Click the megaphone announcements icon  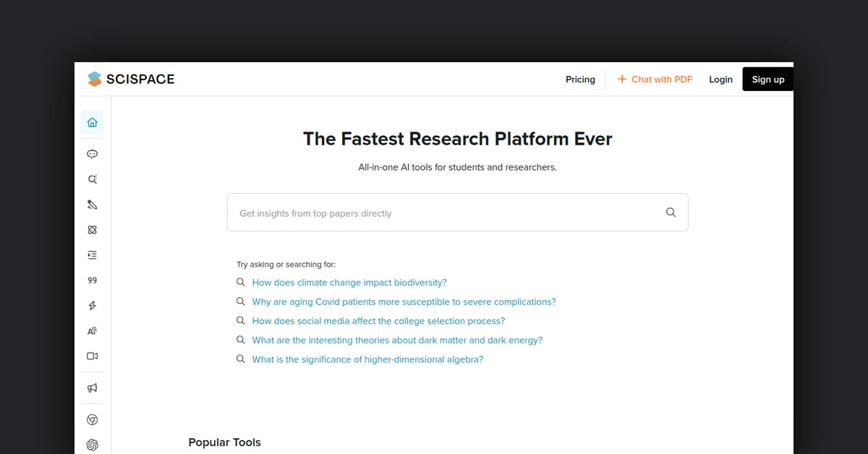(92, 388)
